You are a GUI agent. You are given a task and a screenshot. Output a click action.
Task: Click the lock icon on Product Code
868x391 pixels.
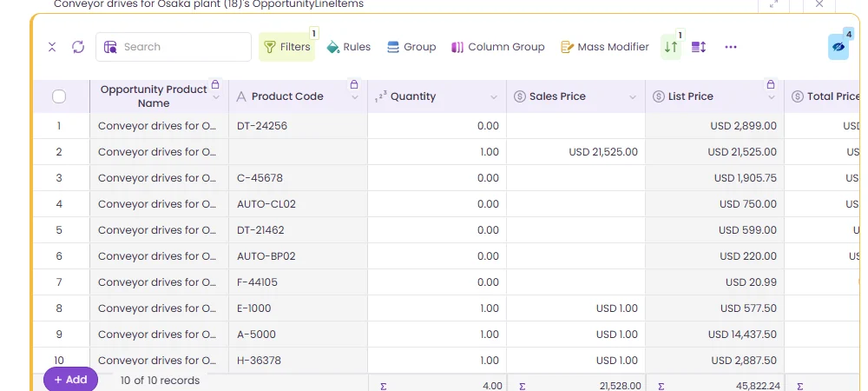coord(354,85)
